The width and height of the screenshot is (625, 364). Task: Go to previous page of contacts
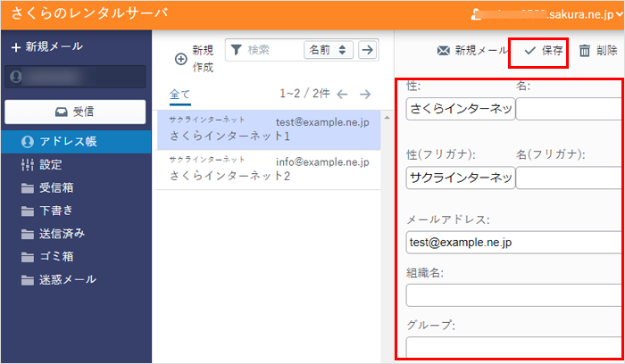pyautogui.click(x=342, y=94)
